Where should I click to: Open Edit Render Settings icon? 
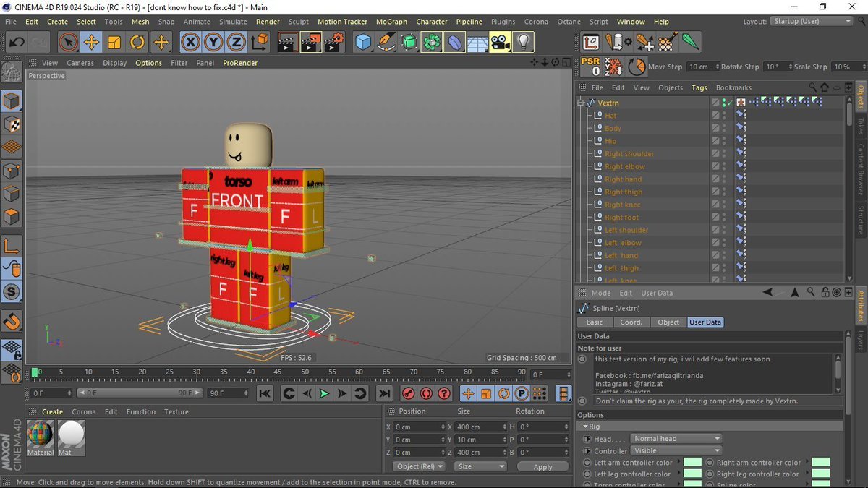click(x=333, y=42)
